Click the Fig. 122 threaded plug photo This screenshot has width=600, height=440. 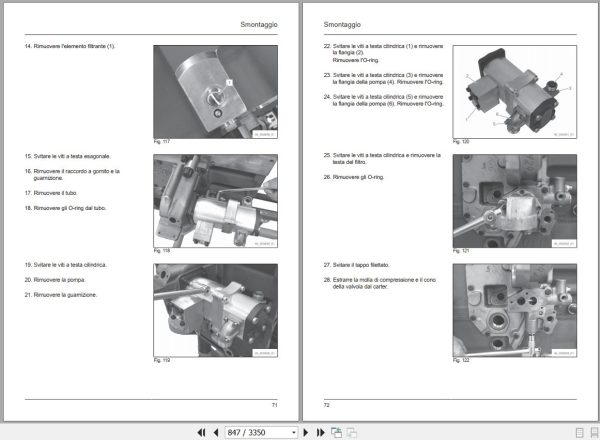515,310
